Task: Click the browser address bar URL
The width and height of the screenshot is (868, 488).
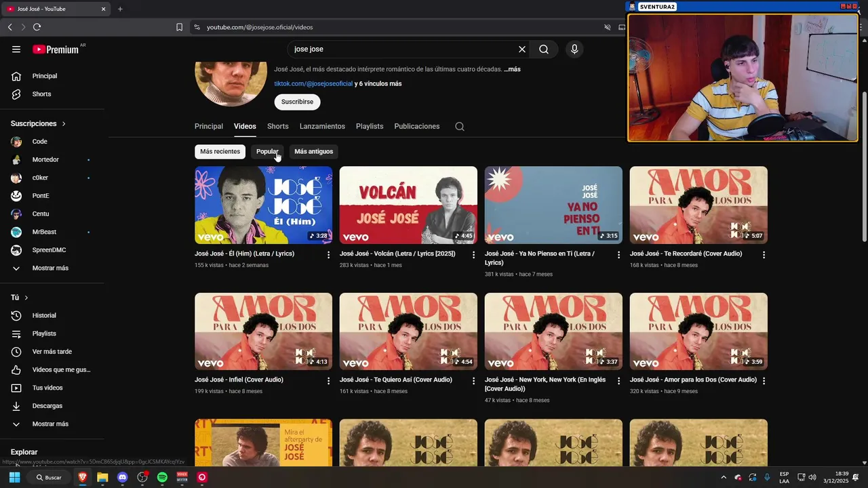Action: point(260,27)
